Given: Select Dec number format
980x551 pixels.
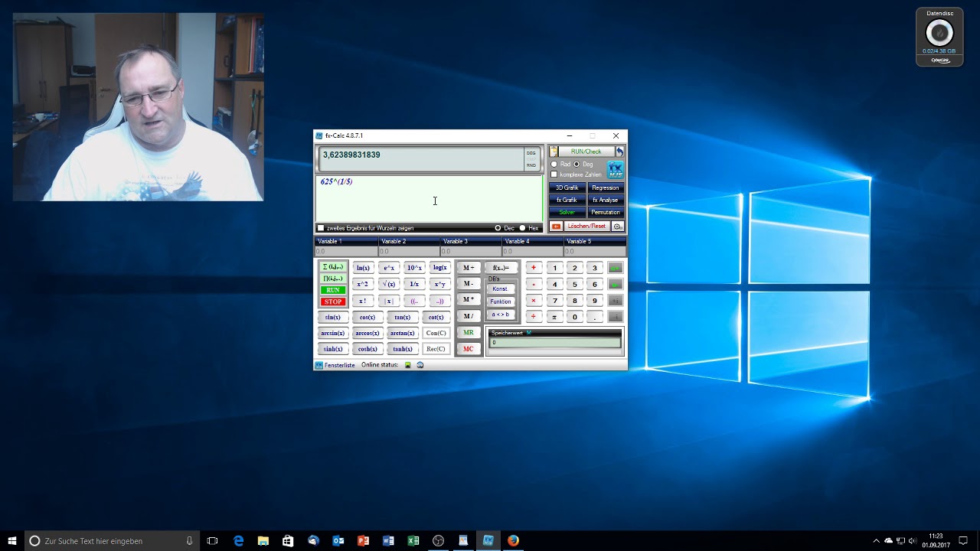Looking at the screenshot, I should pyautogui.click(x=498, y=228).
